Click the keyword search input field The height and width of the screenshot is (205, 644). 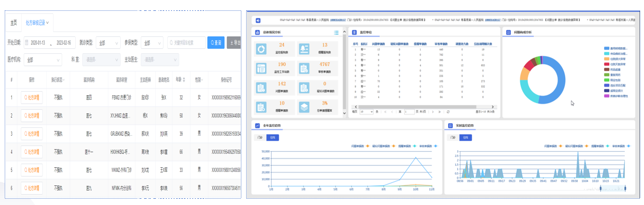tap(185, 43)
